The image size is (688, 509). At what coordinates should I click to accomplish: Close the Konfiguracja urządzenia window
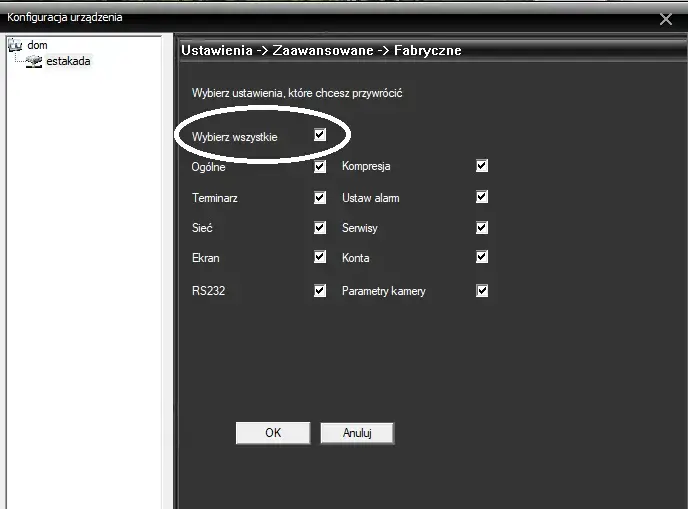coord(666,19)
